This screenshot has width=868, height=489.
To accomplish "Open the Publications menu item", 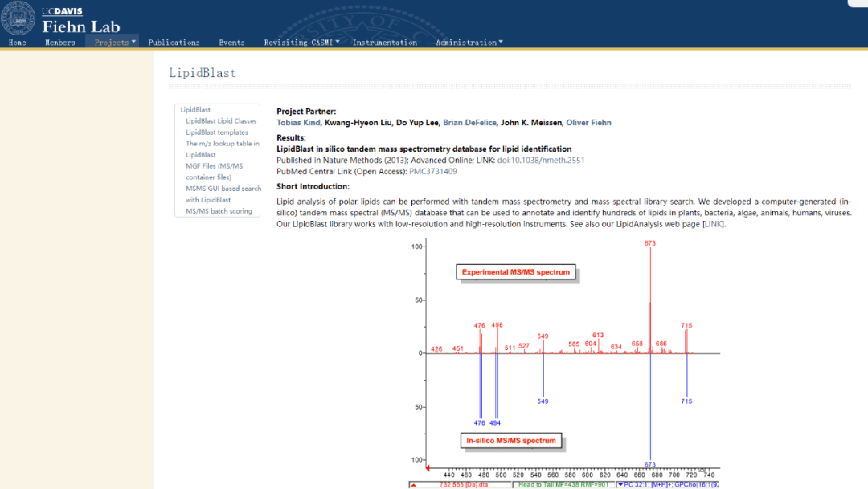I will (174, 42).
